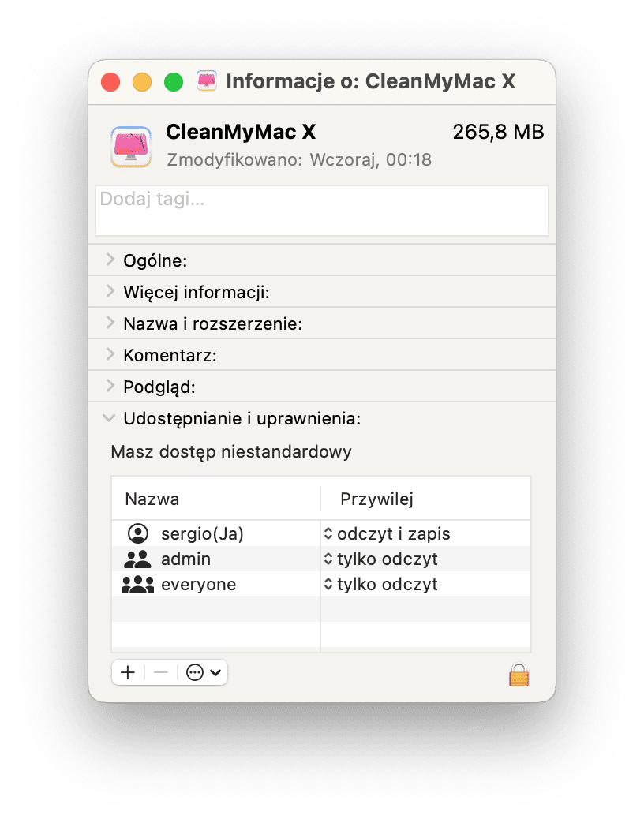Unlock permissions with the padlock icon

(x=519, y=675)
